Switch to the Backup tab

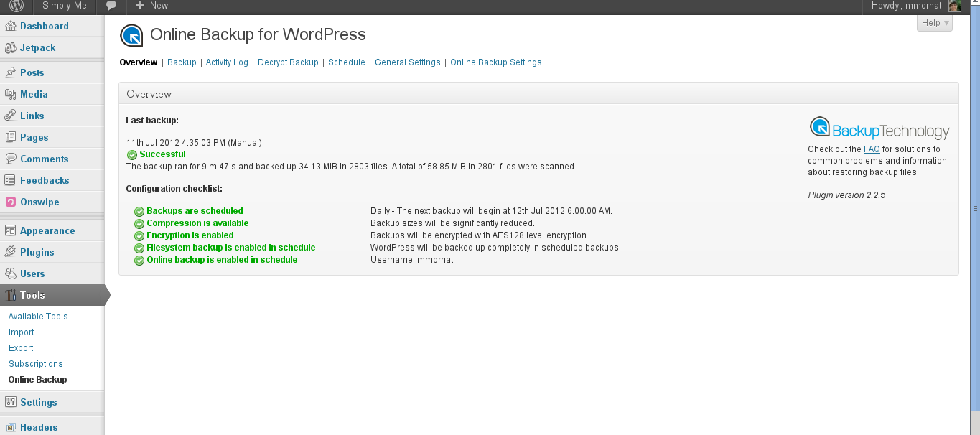[182, 62]
